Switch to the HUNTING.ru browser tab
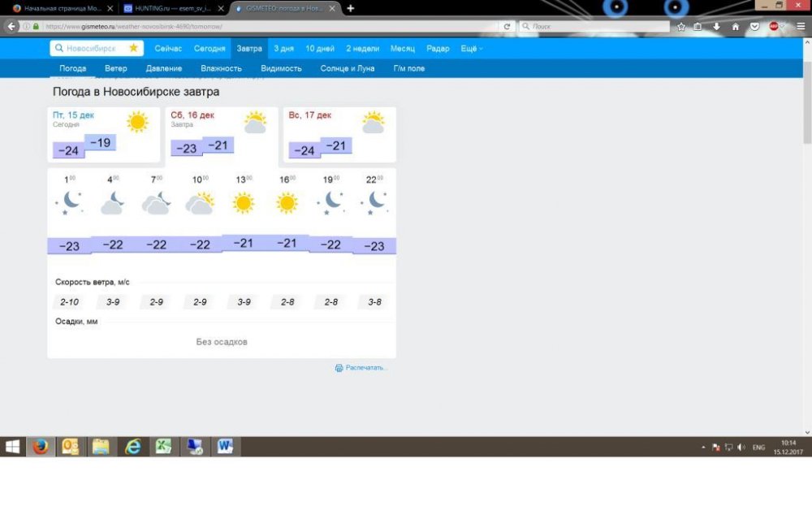This screenshot has height=528, width=812. [x=172, y=8]
